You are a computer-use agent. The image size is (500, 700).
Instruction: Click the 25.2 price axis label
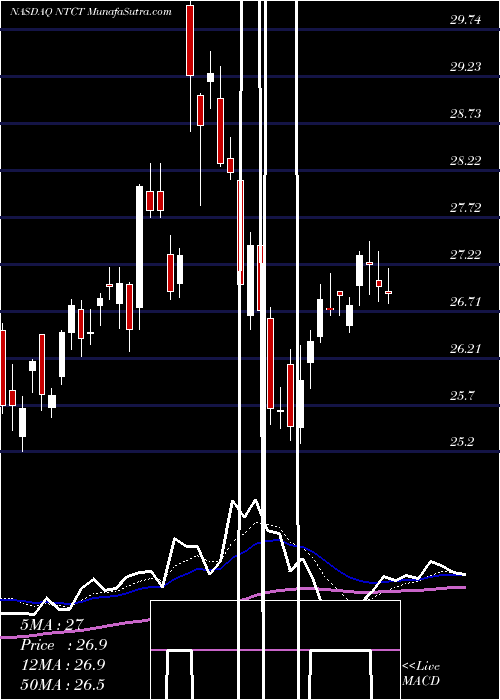coord(462,442)
